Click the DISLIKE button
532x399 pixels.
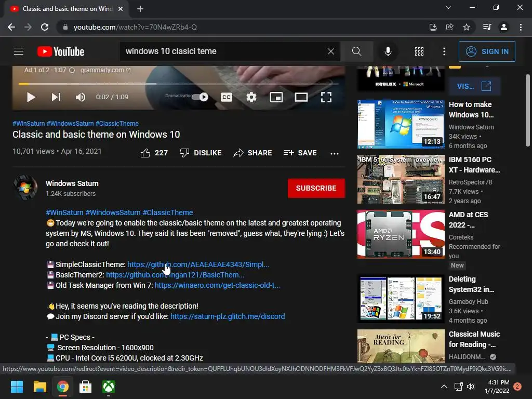point(201,153)
